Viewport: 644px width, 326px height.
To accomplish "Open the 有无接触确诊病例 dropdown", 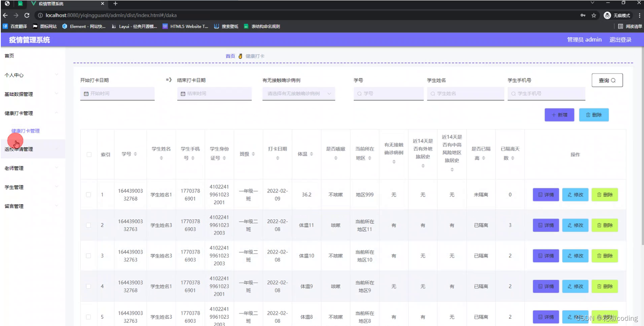I will click(299, 94).
